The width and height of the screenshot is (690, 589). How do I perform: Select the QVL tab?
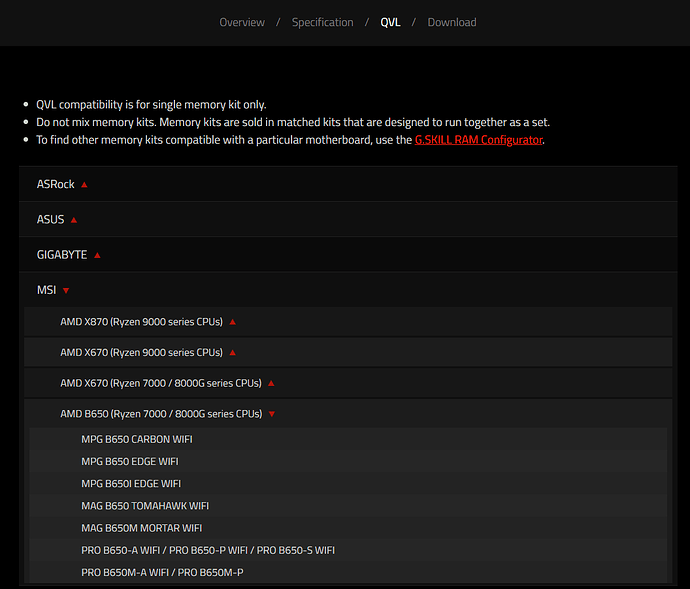(390, 22)
